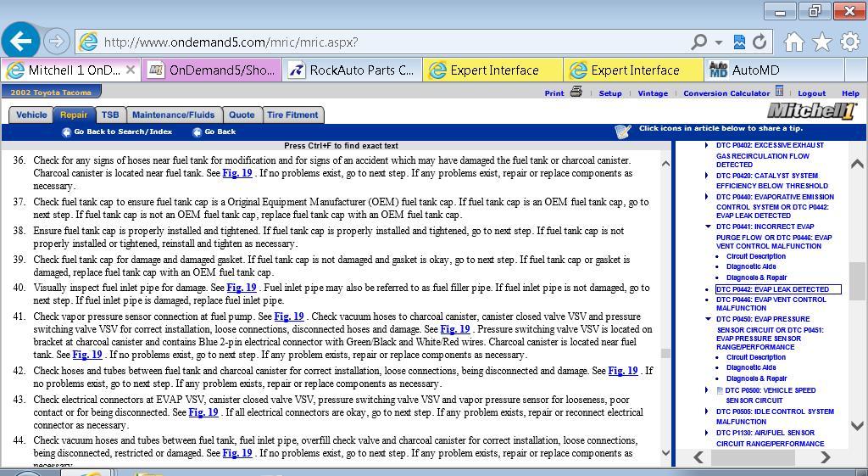Click sidebar horizontal scroll left arrow

click(698, 457)
